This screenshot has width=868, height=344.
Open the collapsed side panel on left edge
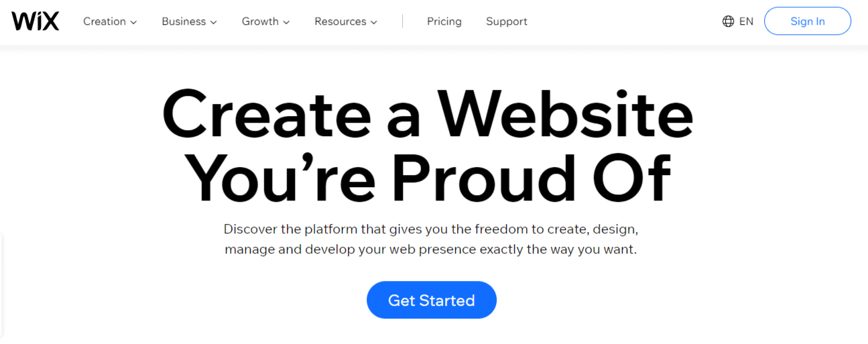[x=2, y=285]
